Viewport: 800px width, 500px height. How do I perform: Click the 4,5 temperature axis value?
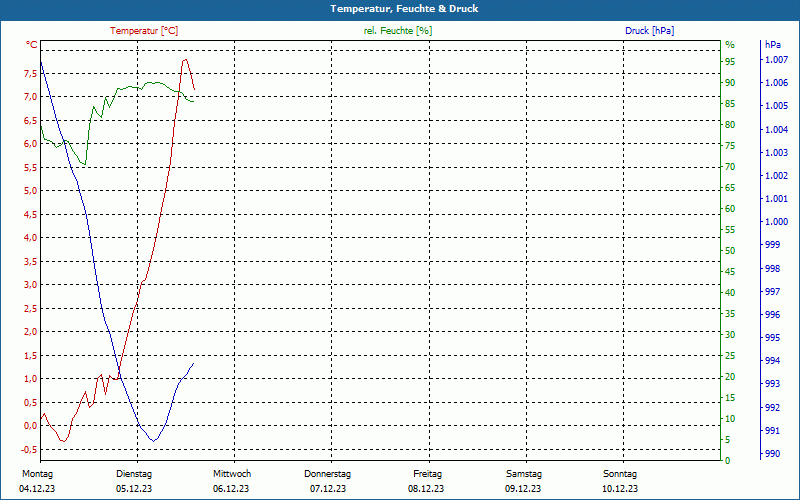point(31,214)
